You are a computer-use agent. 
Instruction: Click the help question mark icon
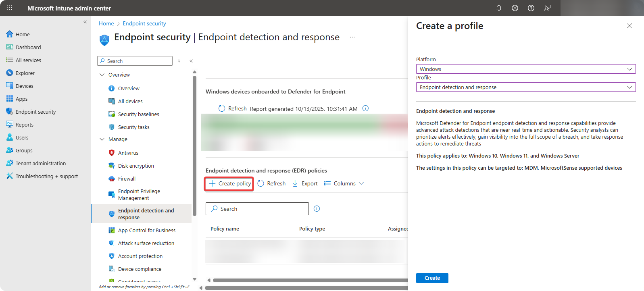(531, 8)
